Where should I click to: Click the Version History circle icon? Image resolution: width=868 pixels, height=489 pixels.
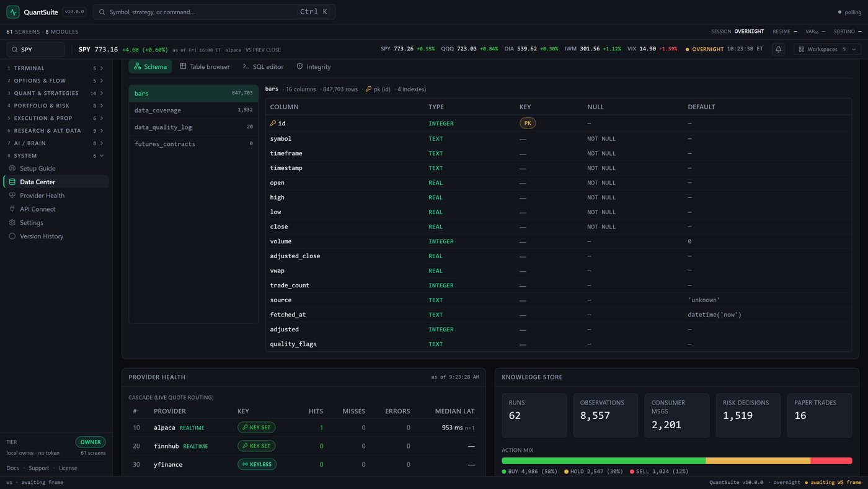(12, 236)
